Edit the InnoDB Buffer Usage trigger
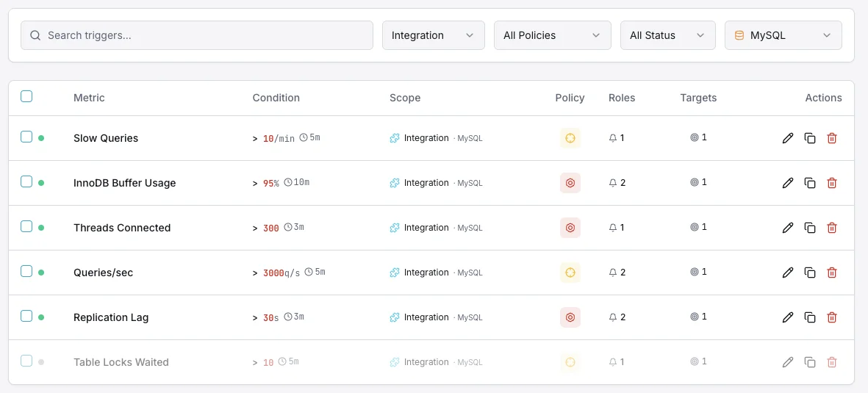868x393 pixels. click(788, 183)
